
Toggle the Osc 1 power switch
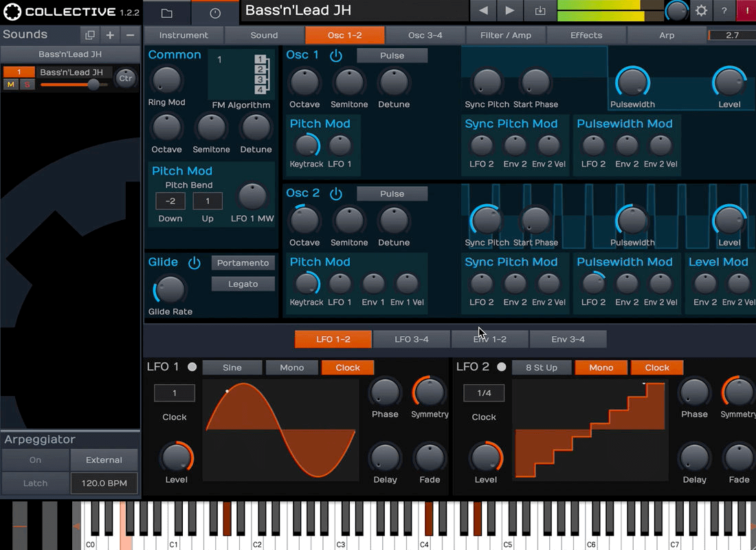[x=335, y=56]
